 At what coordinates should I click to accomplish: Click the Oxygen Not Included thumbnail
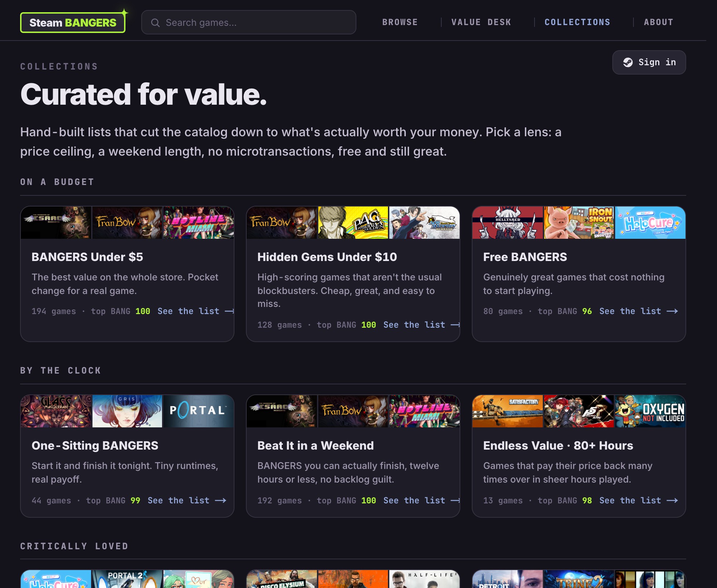[x=650, y=411]
